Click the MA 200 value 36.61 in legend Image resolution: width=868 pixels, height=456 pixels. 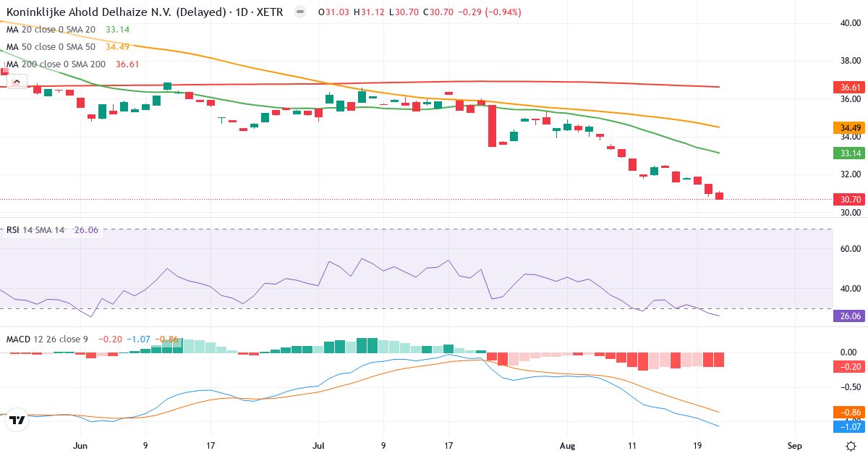(x=127, y=64)
